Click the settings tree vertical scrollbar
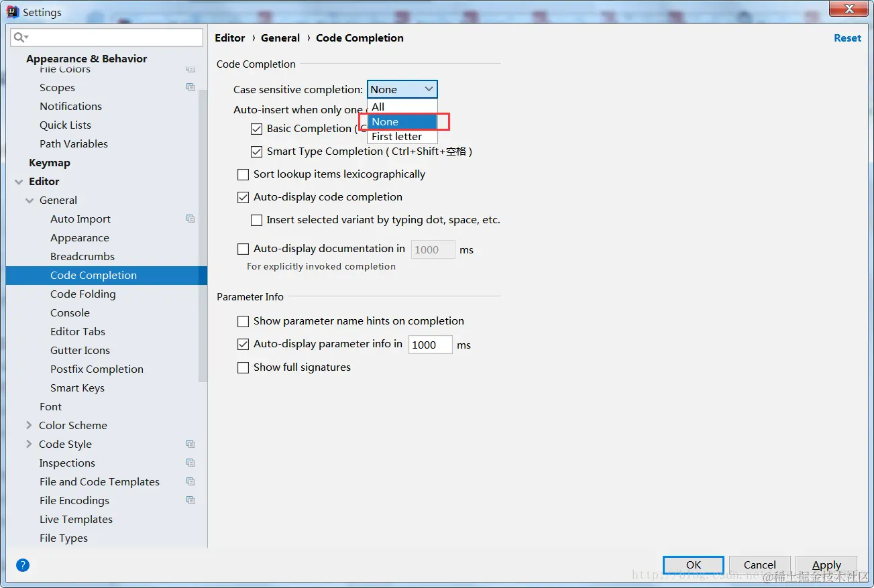This screenshot has width=874, height=588. (203, 235)
